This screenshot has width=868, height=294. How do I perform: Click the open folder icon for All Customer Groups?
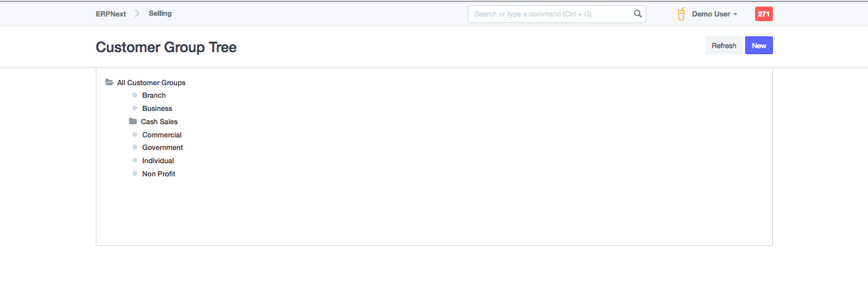[110, 83]
